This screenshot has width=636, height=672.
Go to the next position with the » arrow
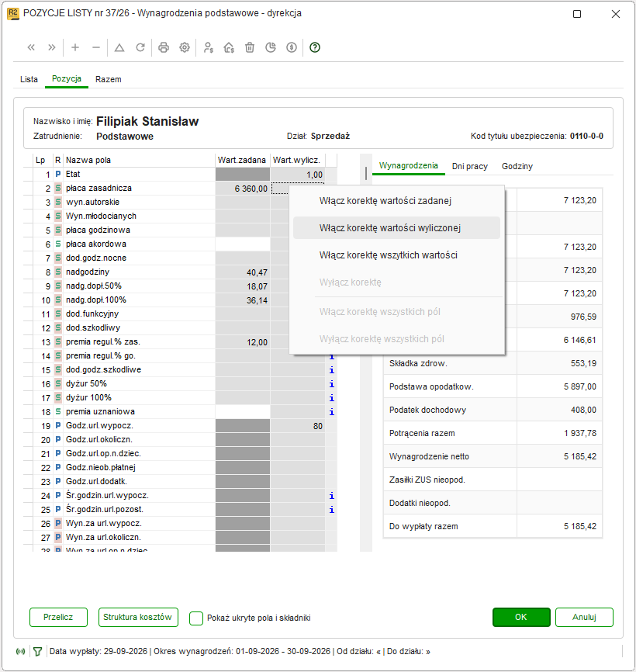tap(52, 47)
